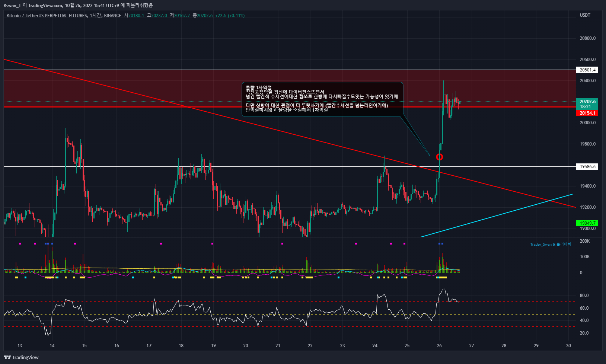606x364 pixels.
Task: Click the TradingView logo icon at bottom
Action: coord(7,357)
